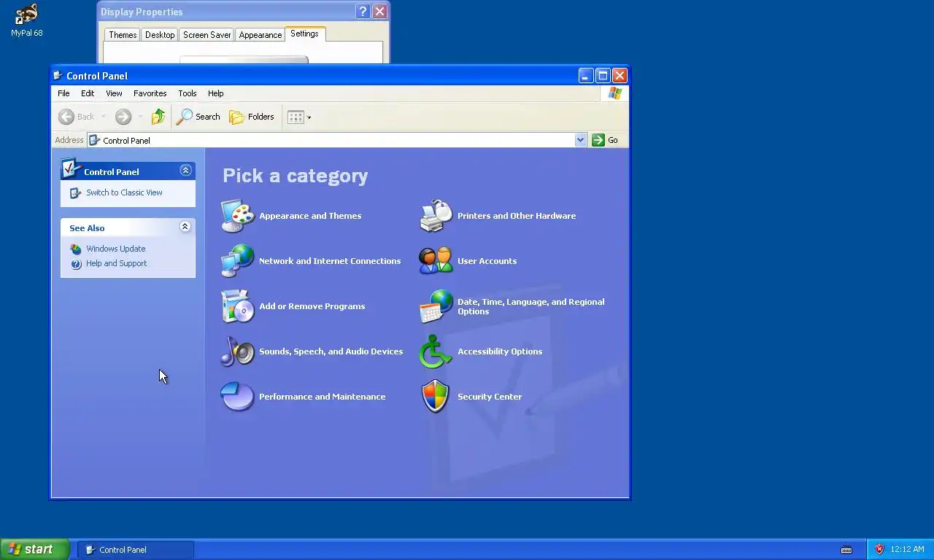
Task: Open Security Center shield icon
Action: 436,397
